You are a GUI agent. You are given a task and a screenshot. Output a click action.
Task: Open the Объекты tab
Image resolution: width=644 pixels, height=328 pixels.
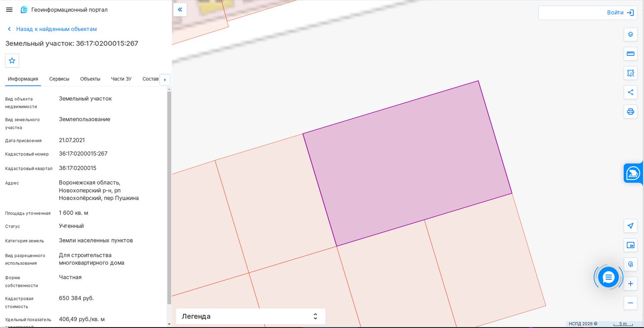(90, 79)
